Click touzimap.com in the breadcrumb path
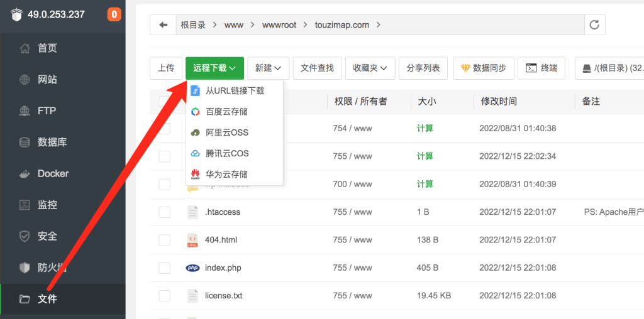The height and width of the screenshot is (319, 644). 342,25
